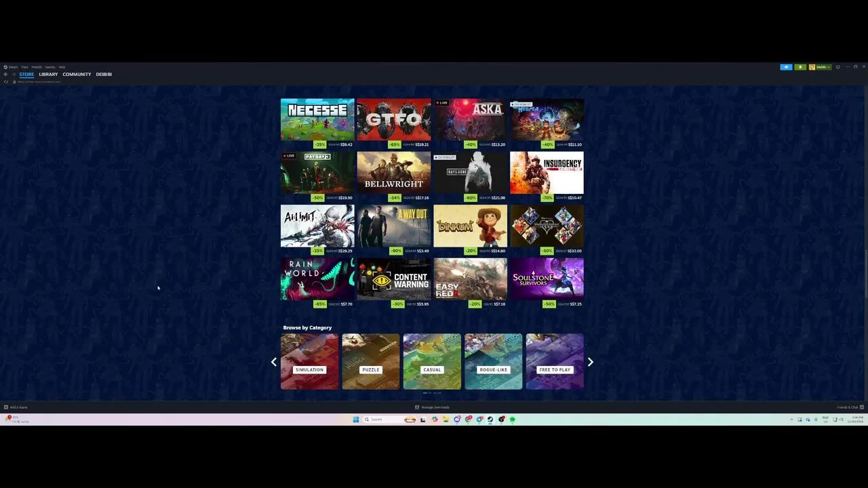Screen dimensions: 868x488
Task: Browse the Simulation category
Action: click(309, 362)
